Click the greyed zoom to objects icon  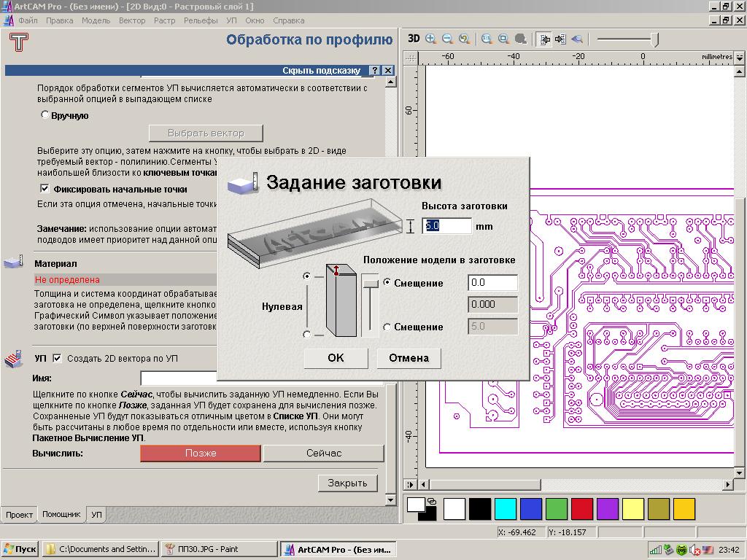(x=521, y=39)
